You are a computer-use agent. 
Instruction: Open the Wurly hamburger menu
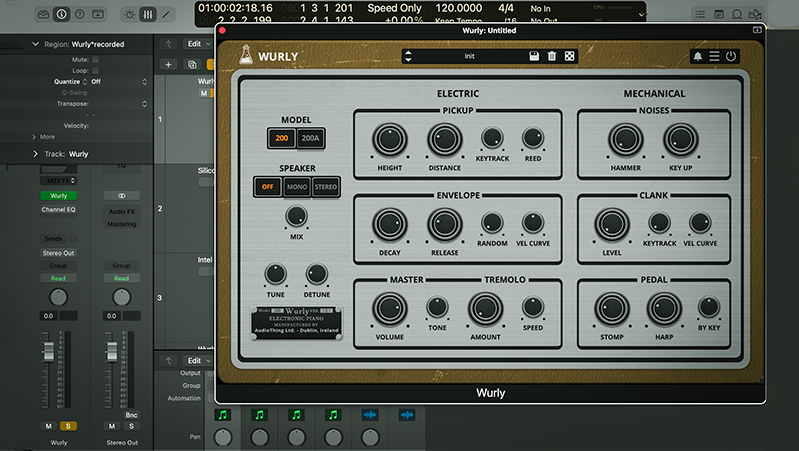pos(714,56)
